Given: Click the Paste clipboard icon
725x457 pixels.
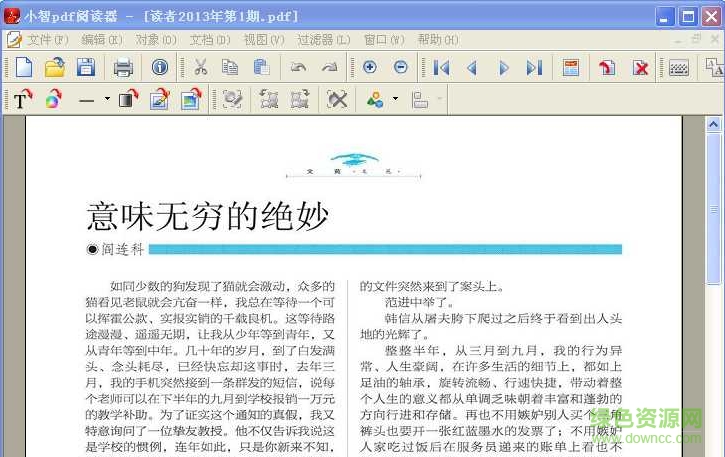Looking at the screenshot, I should pos(262,68).
